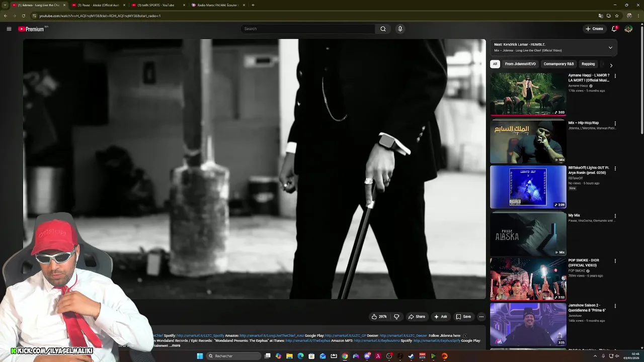Click the main video player area
Viewport: 644px width, 362px height.
pos(254,169)
